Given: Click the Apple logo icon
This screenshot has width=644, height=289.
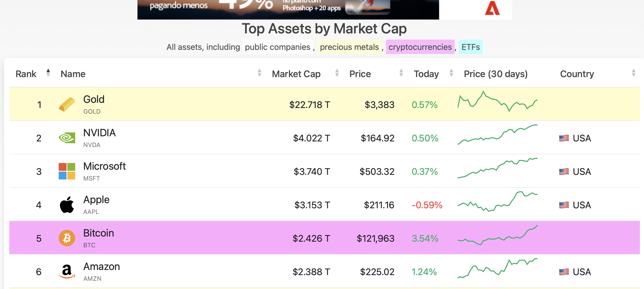Looking at the screenshot, I should 67,205.
